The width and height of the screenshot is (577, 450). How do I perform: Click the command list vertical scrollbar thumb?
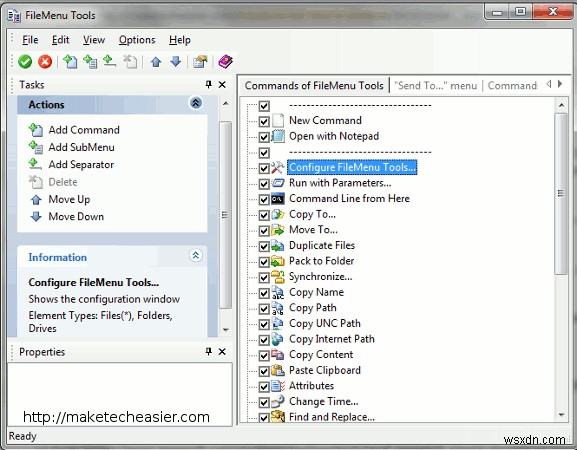pos(561,194)
